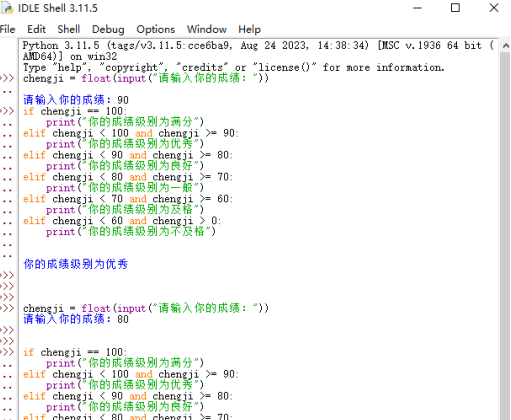Click the input prompt line with value 90
Image resolution: width=511 pixels, height=420 pixels.
coord(76,100)
